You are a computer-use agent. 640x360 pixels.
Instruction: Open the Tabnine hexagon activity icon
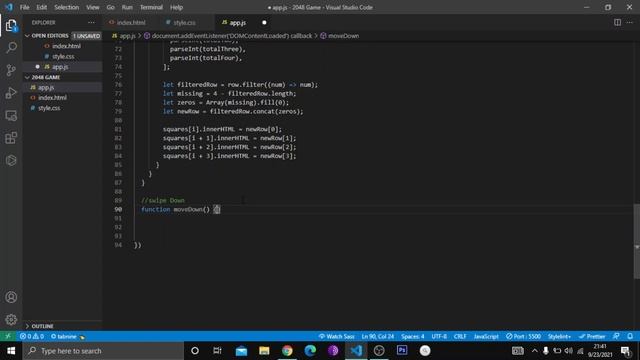click(11, 160)
